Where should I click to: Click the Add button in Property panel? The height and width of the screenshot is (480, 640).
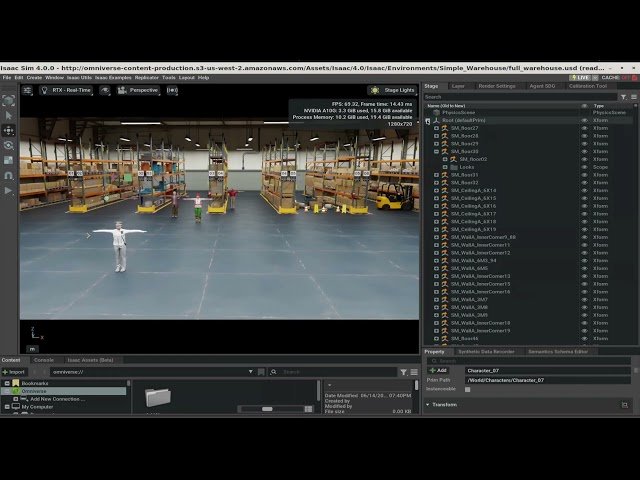pos(438,371)
